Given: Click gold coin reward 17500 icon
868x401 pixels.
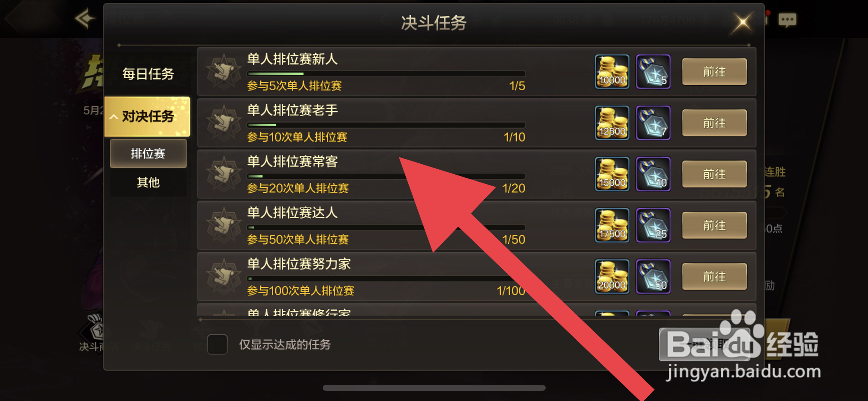Looking at the screenshot, I should click(x=612, y=225).
